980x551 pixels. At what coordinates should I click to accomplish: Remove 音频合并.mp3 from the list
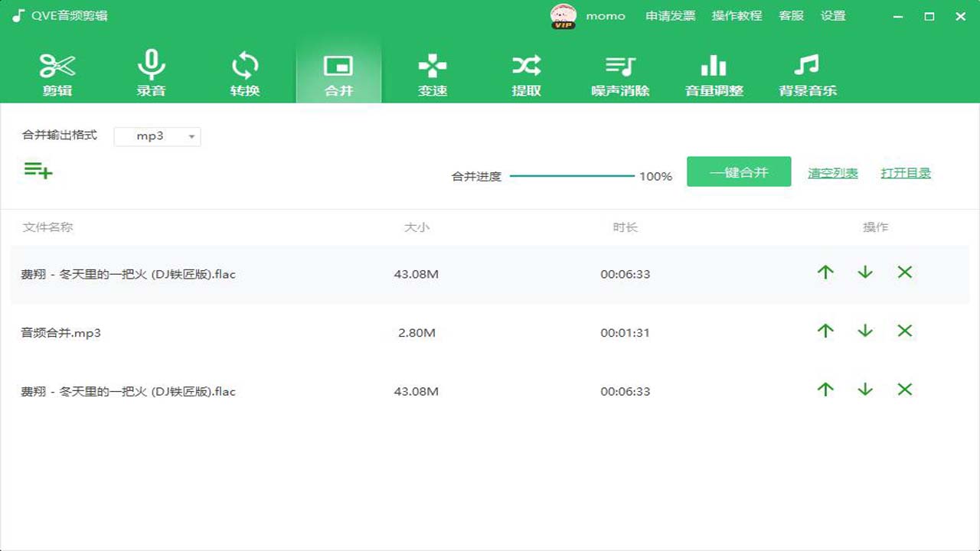tap(905, 331)
